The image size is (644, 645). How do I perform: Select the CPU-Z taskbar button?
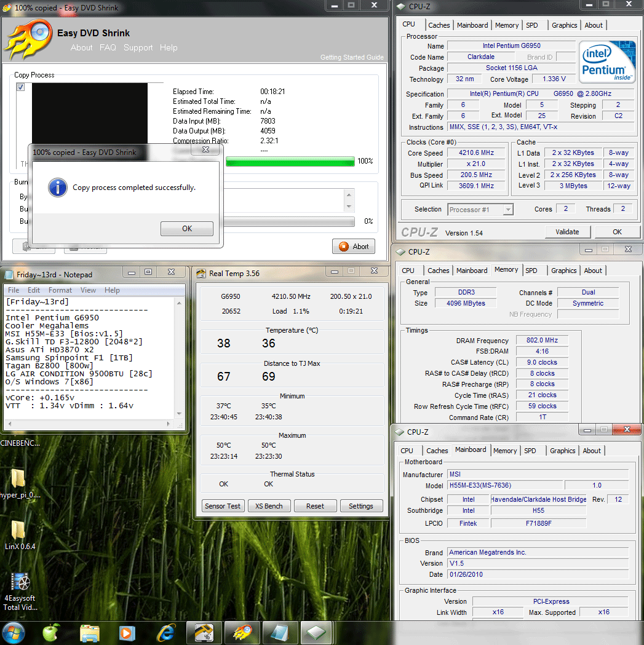(316, 633)
